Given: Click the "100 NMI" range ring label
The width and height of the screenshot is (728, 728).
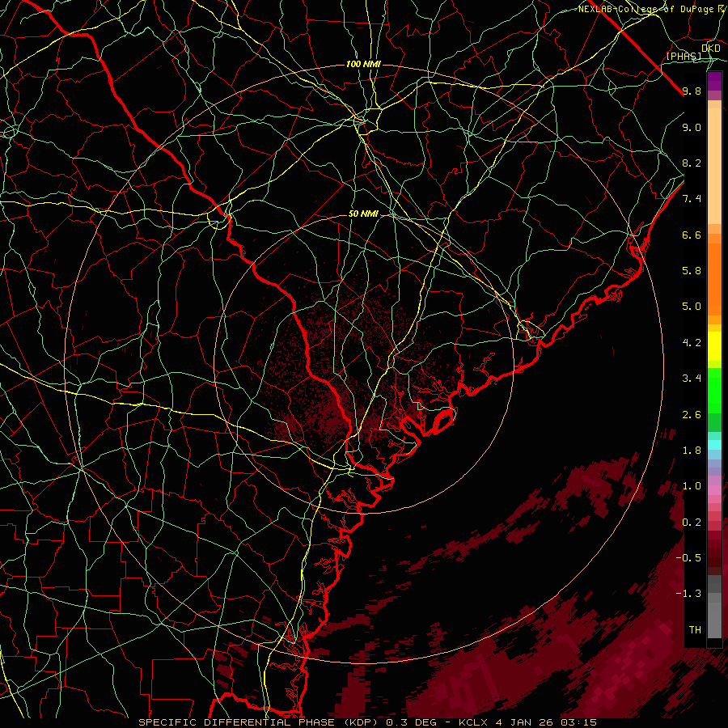Looking at the screenshot, I should (363, 64).
